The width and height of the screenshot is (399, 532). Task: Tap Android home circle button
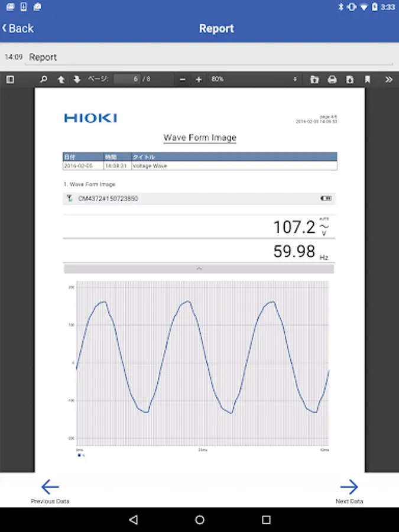(200, 520)
